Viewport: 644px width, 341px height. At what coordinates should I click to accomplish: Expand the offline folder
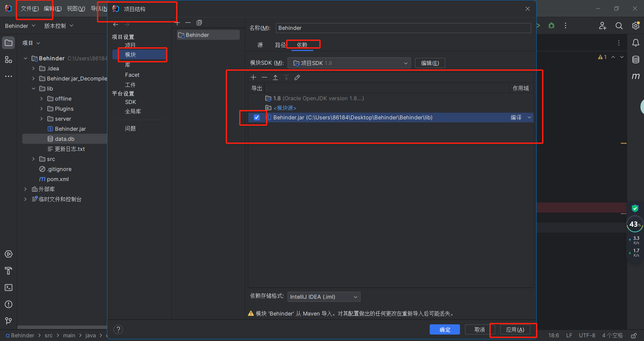pyautogui.click(x=41, y=99)
